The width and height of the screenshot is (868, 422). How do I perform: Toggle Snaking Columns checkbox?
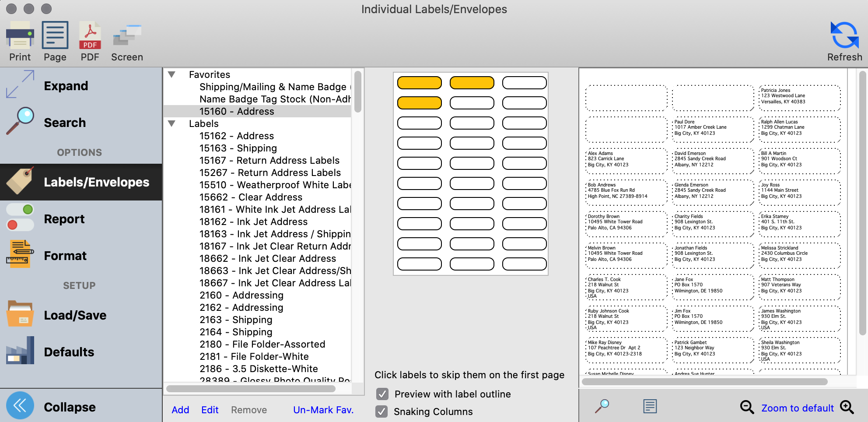pyautogui.click(x=382, y=411)
